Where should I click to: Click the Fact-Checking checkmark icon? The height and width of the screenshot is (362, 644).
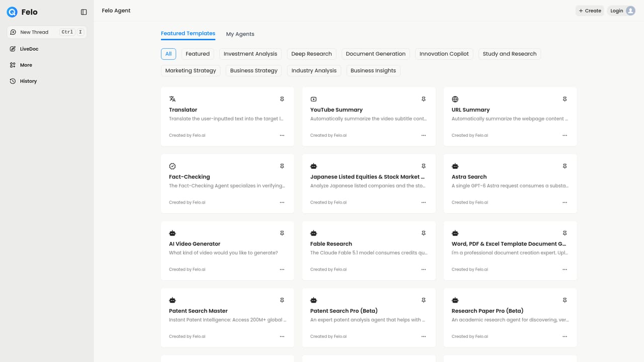173,166
